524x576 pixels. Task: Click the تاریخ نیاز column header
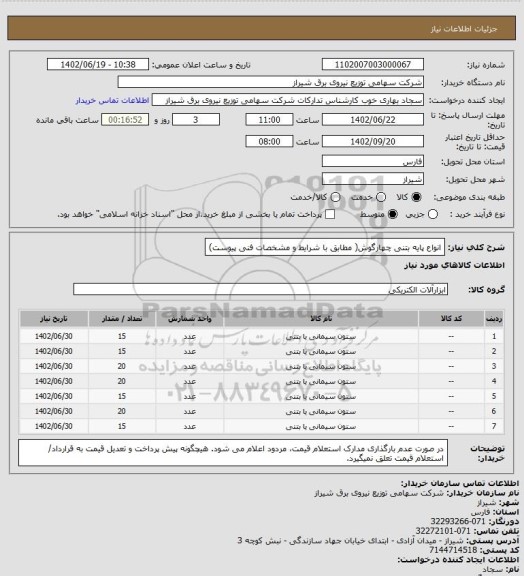tap(54, 319)
